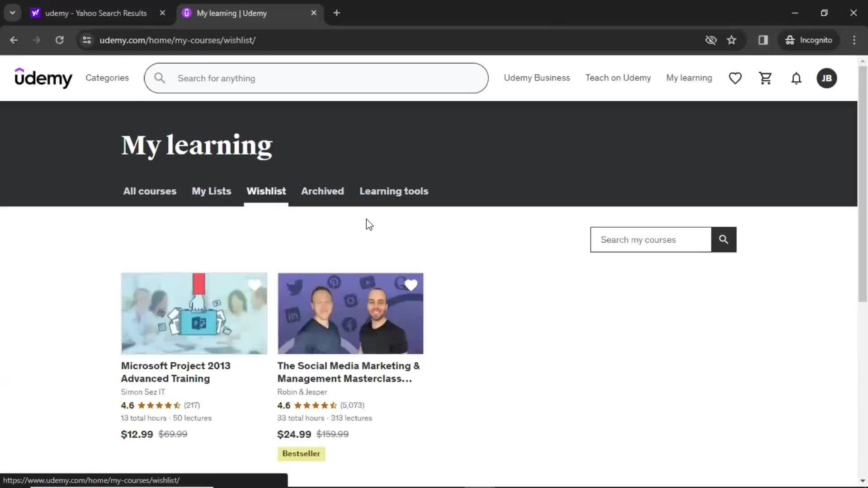Open the JB profile avatar
Screen dimensions: 868x488
pyautogui.click(x=826, y=78)
